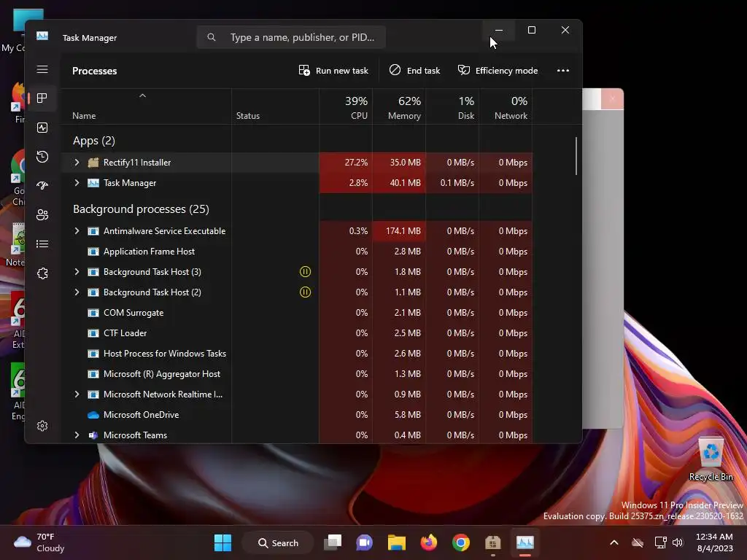The image size is (747, 560).
Task: Click the process list vertical scrollbar
Action: (576, 156)
